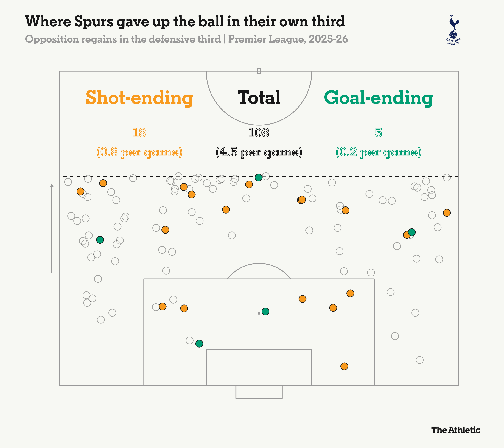Screen dimensions: 504x448
Task: Click the green dot near the six-yard box
Action: click(199, 343)
